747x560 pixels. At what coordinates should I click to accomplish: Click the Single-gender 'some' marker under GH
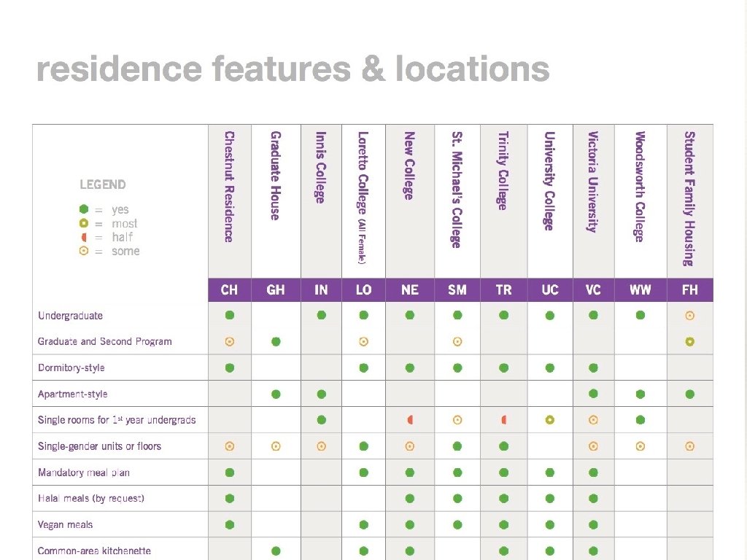tap(276, 446)
